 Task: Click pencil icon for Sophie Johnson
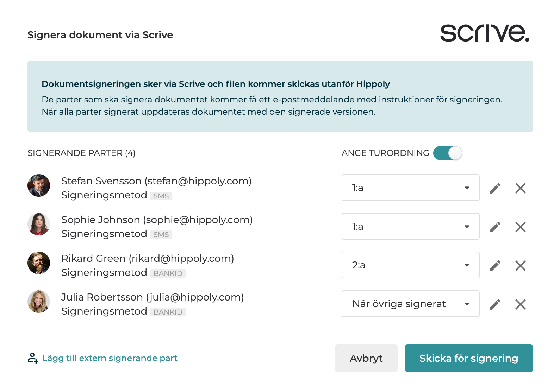[x=495, y=227]
